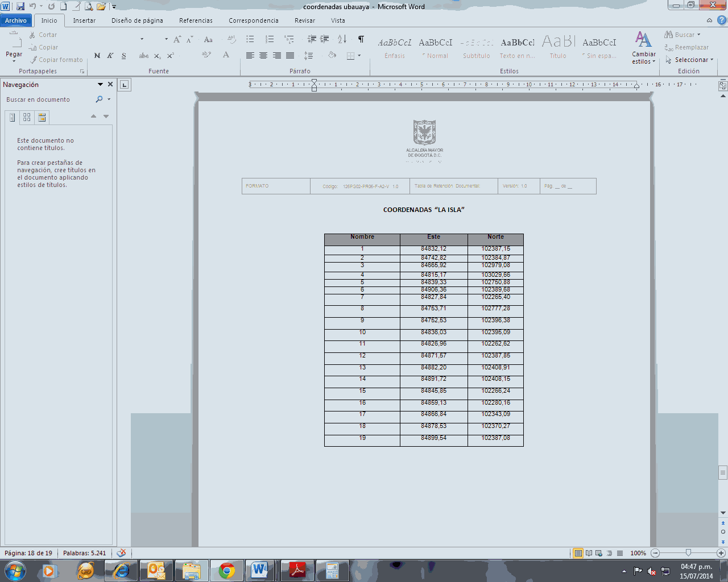Toggle the show paragraph marks button
728x582 pixels.
coord(361,39)
